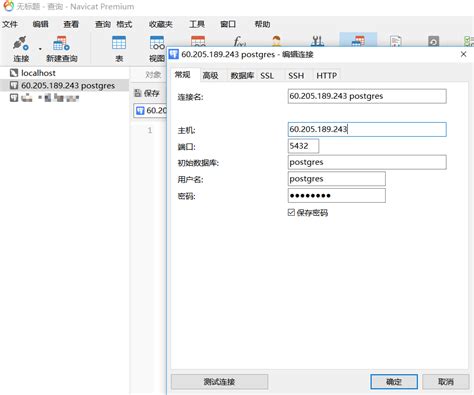Close the 编辑连接 dialog with X
Image resolution: width=474 pixels, height=395 pixels.
pyautogui.click(x=463, y=54)
